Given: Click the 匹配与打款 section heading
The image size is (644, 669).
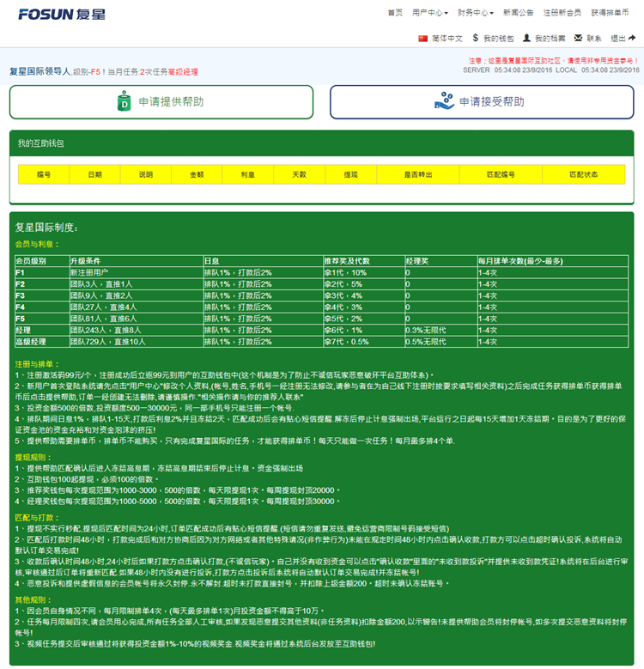Looking at the screenshot, I should tap(37, 518).
